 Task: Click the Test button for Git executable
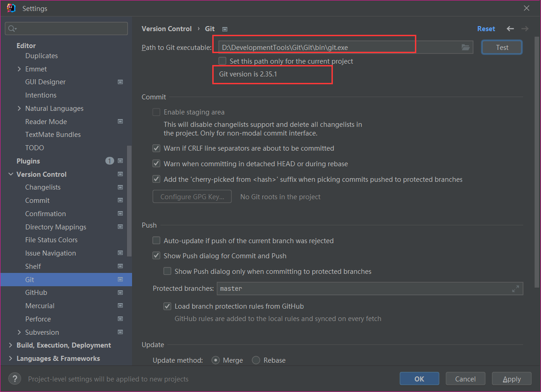[502, 47]
